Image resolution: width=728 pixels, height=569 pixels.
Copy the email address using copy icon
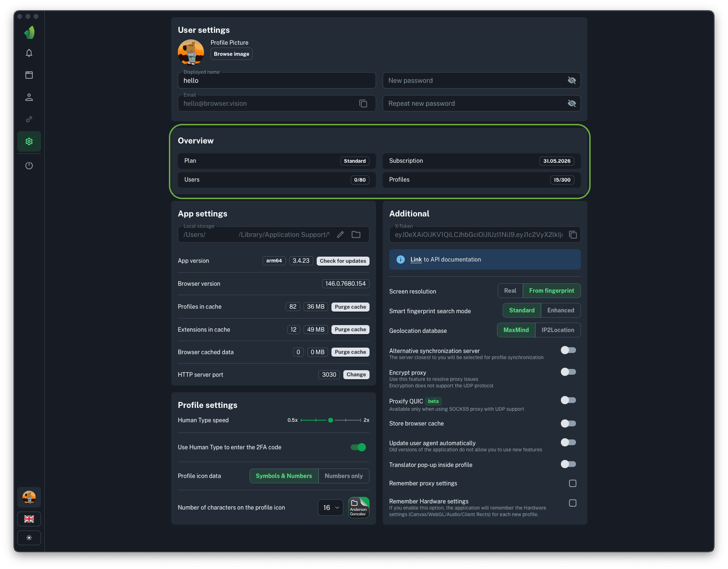(x=363, y=104)
